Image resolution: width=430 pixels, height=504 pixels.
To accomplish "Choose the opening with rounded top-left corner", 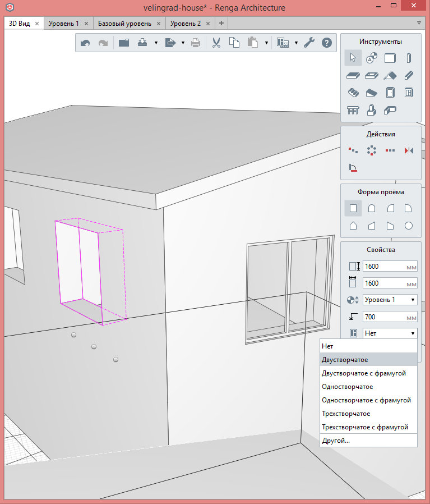I will (390, 208).
